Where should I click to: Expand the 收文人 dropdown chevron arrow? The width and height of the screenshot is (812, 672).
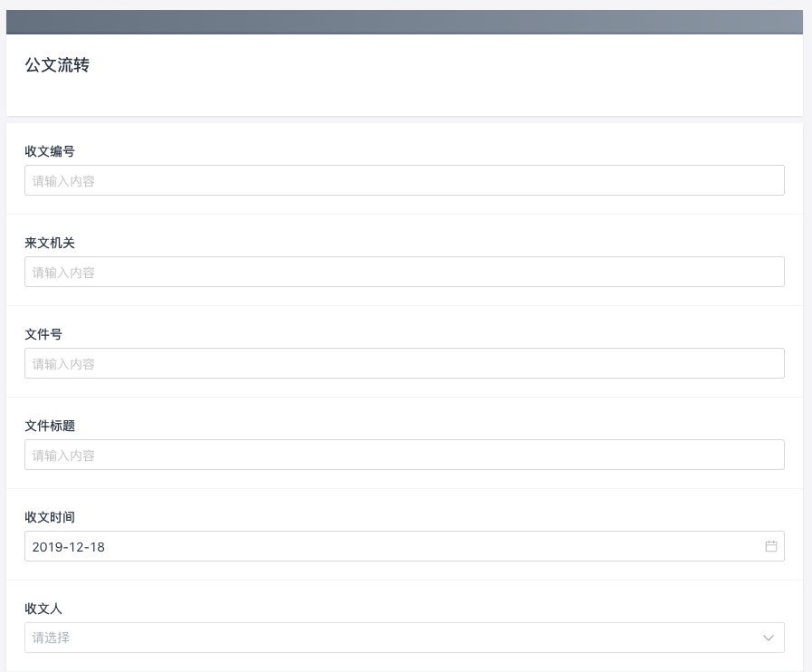[x=769, y=638]
